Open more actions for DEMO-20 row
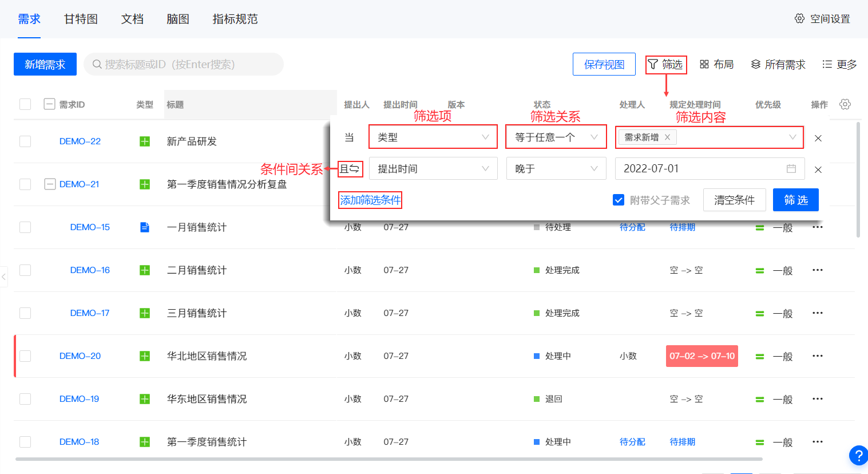The height and width of the screenshot is (474, 868). pos(818,356)
